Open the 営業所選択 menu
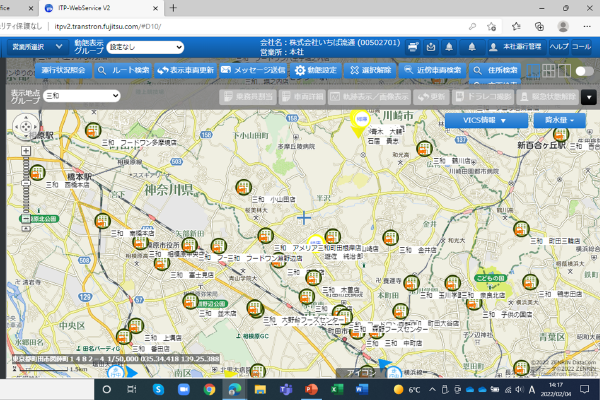 (35, 47)
